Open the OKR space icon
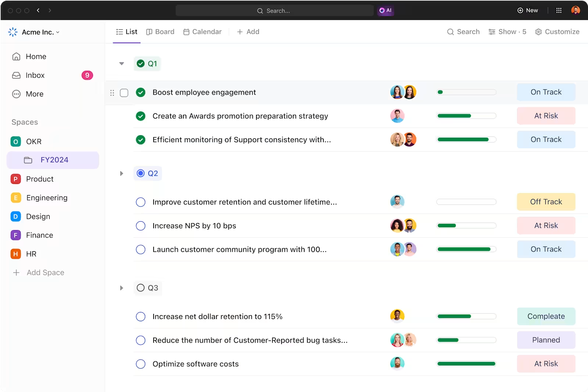 15,142
